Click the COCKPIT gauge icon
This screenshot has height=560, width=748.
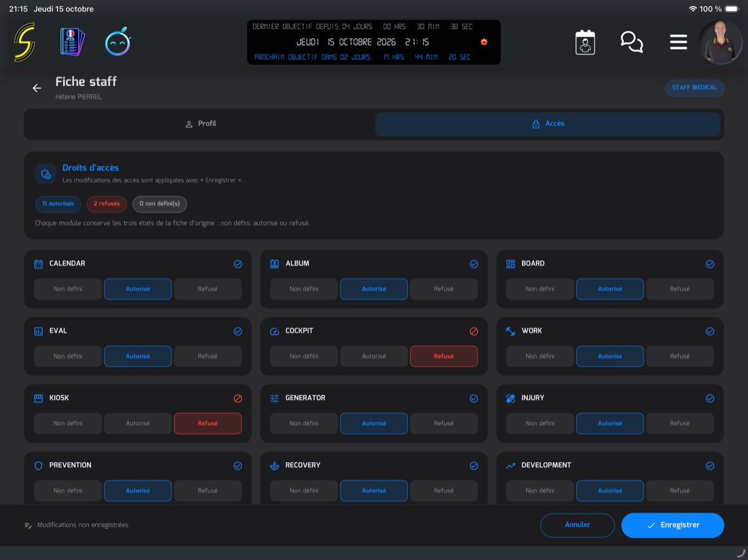click(275, 331)
